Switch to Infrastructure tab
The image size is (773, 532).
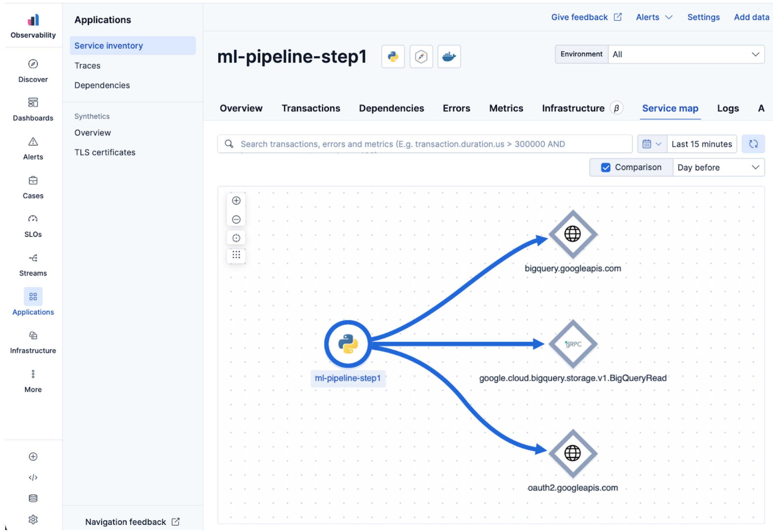click(573, 108)
